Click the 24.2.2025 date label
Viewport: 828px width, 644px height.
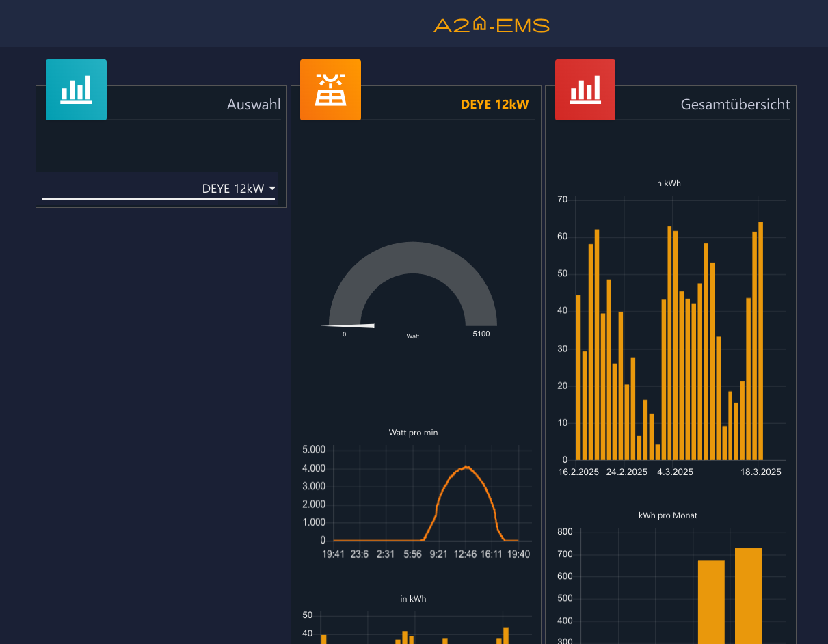click(x=627, y=472)
